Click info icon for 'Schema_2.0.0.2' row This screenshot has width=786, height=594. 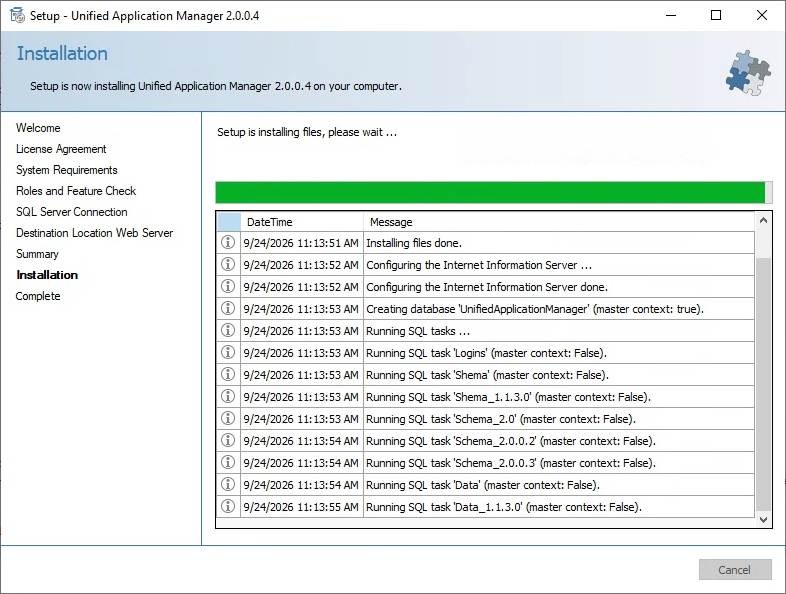(x=228, y=441)
